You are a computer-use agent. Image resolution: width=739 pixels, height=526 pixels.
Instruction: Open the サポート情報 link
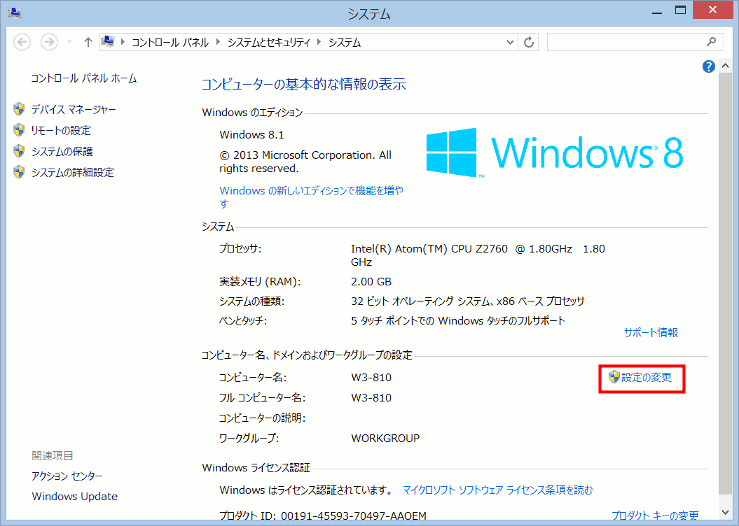(x=650, y=332)
